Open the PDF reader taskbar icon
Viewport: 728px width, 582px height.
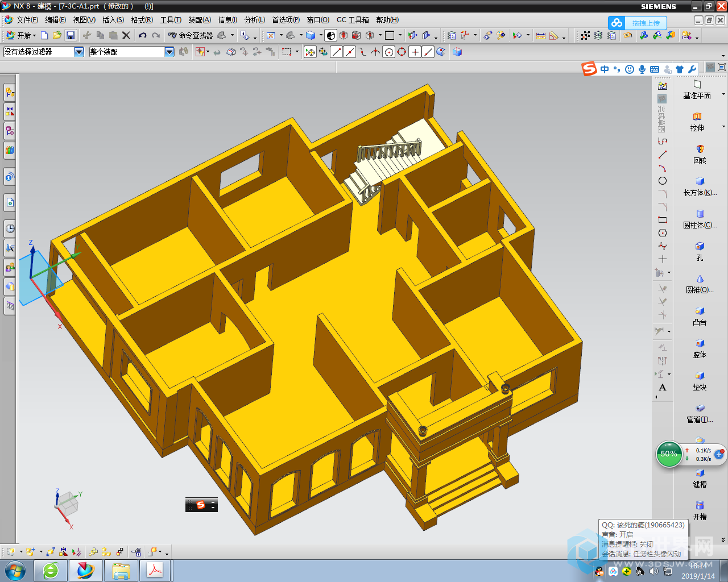(155, 570)
